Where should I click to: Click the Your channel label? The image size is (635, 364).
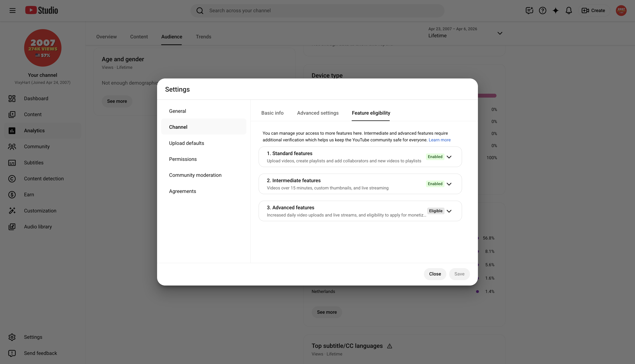(43, 75)
